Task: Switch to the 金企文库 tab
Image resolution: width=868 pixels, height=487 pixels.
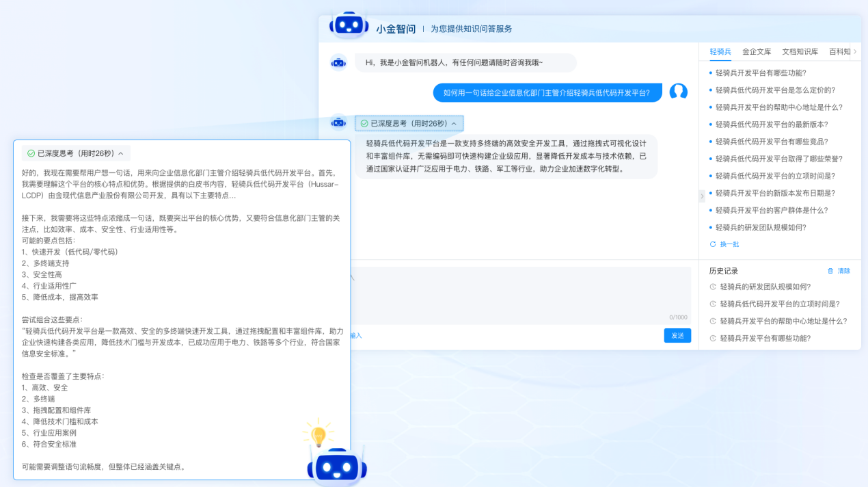Action: [756, 51]
